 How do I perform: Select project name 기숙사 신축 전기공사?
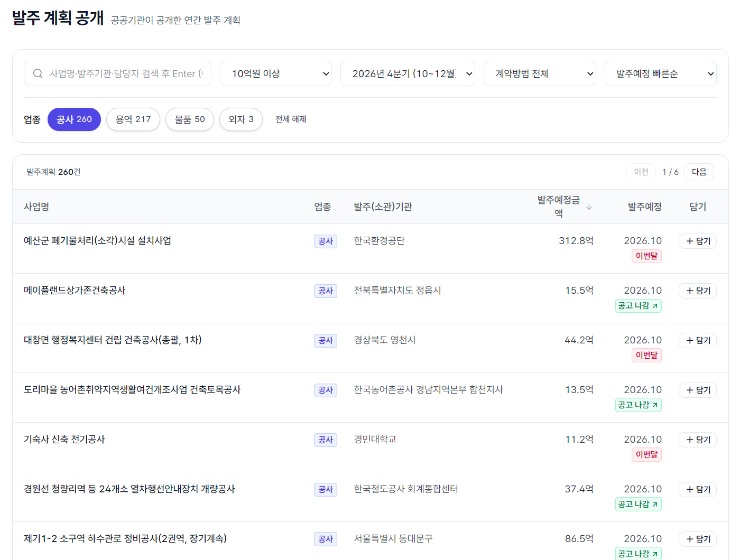click(64, 440)
